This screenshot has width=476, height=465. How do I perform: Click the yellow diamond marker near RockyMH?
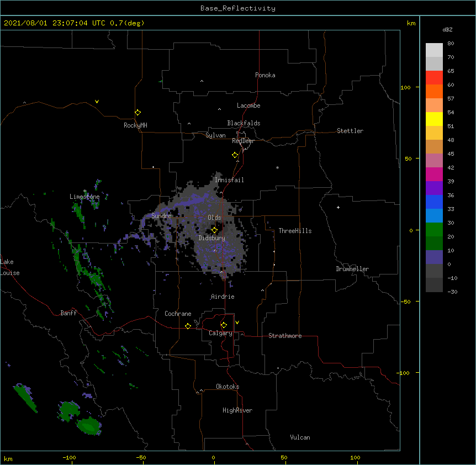pyautogui.click(x=137, y=113)
